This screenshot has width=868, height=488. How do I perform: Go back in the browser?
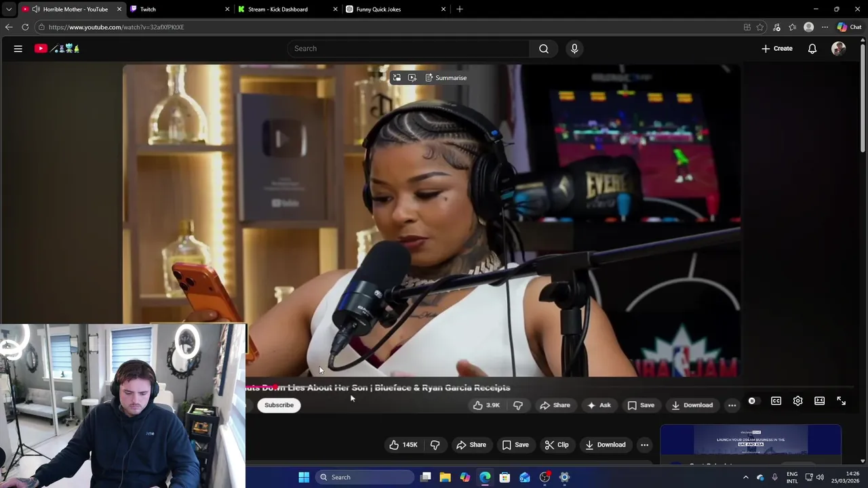(x=9, y=27)
